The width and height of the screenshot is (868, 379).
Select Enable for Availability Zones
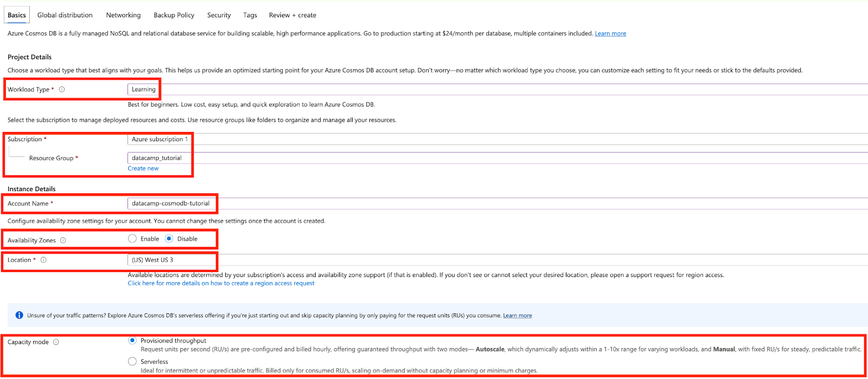click(x=132, y=238)
